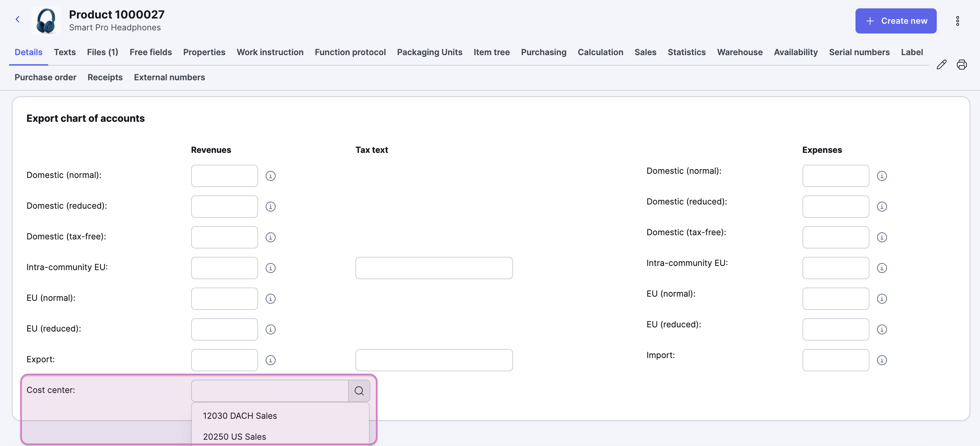Click the Create new button
980x446 pixels.
point(896,21)
